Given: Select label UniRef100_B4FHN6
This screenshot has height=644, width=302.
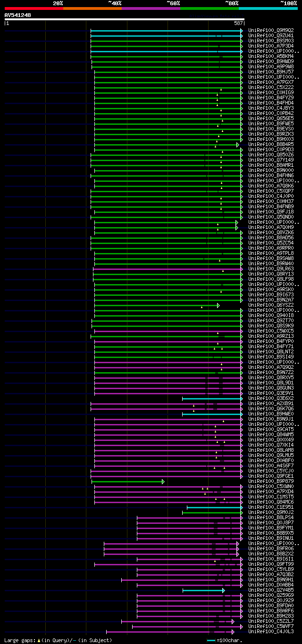Looking at the screenshot, I should [x=271, y=175].
